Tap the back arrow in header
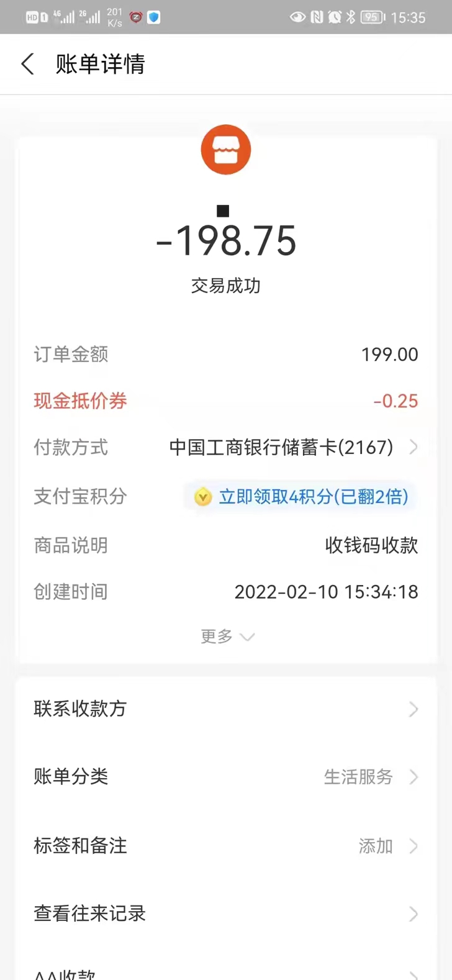The height and width of the screenshot is (980, 452). point(27,64)
